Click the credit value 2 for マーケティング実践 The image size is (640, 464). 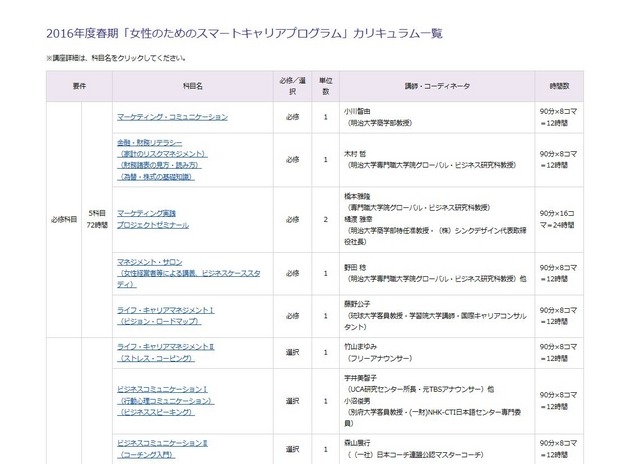pyautogui.click(x=326, y=220)
